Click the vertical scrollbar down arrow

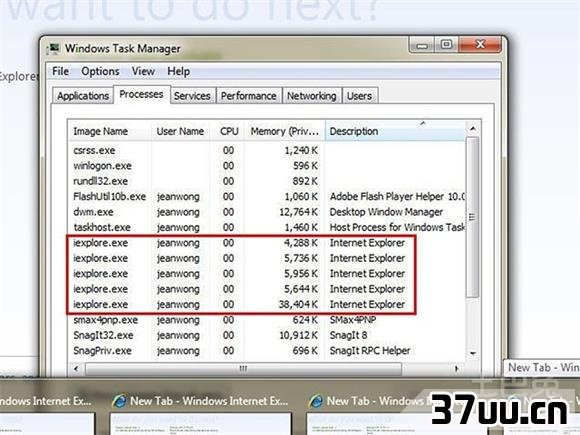click(x=473, y=354)
